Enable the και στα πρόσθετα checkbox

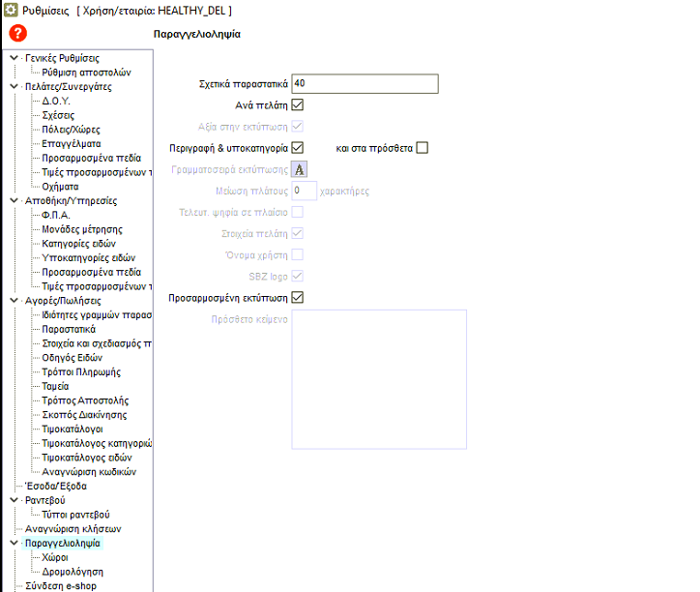(422, 148)
